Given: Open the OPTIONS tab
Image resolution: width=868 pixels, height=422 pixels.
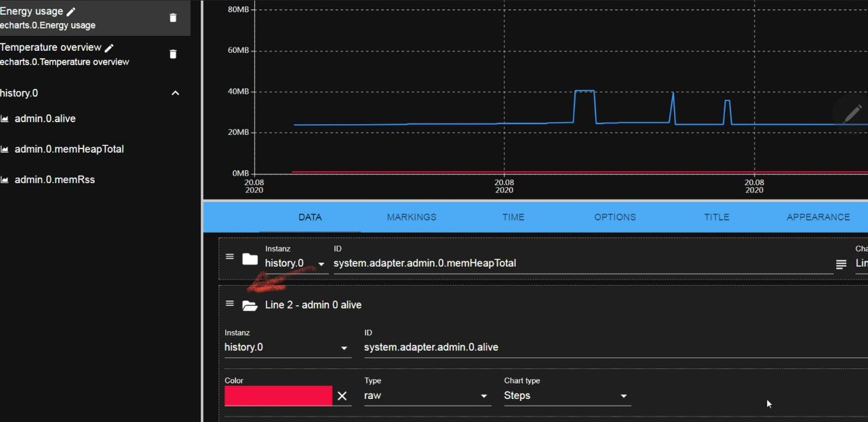Looking at the screenshot, I should [615, 217].
